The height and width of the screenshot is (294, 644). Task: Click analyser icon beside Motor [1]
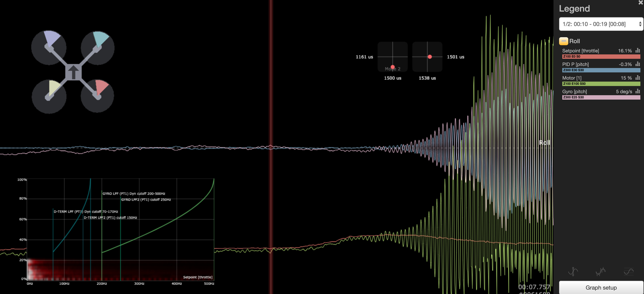pyautogui.click(x=638, y=78)
